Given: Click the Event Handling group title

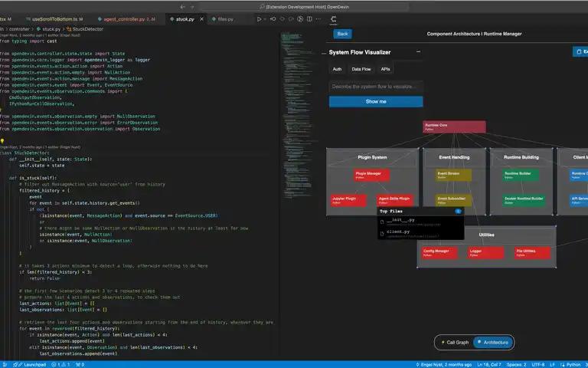Looking at the screenshot, I should [x=454, y=157].
